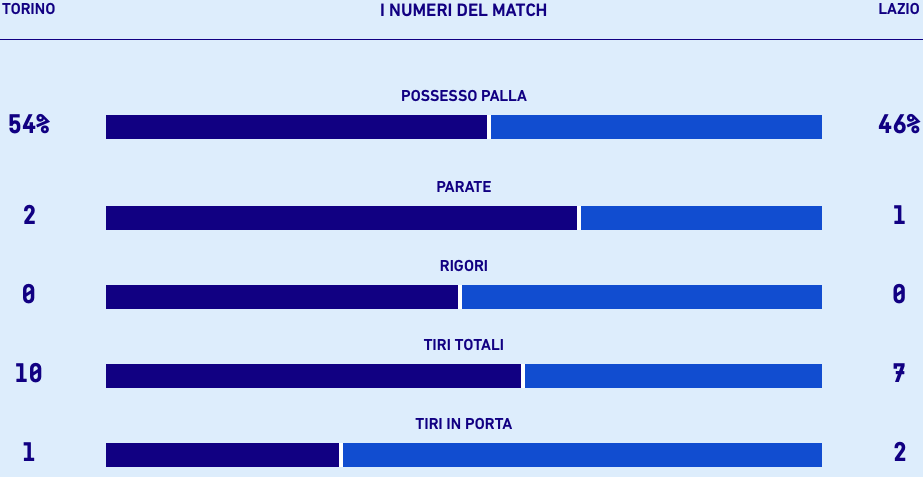Click Torino's dark PARATE bar segment
The image size is (923, 477).
point(341,218)
